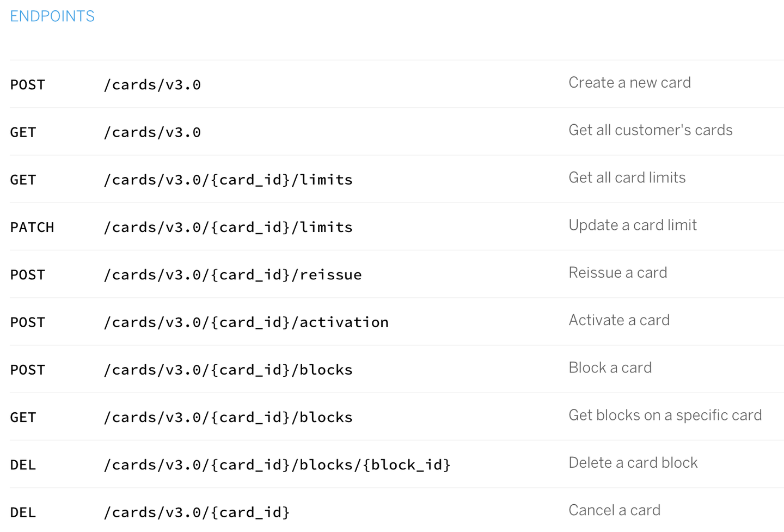Click 'Get blocks on a specific card'
This screenshot has height=532, width=784.
tap(665, 415)
